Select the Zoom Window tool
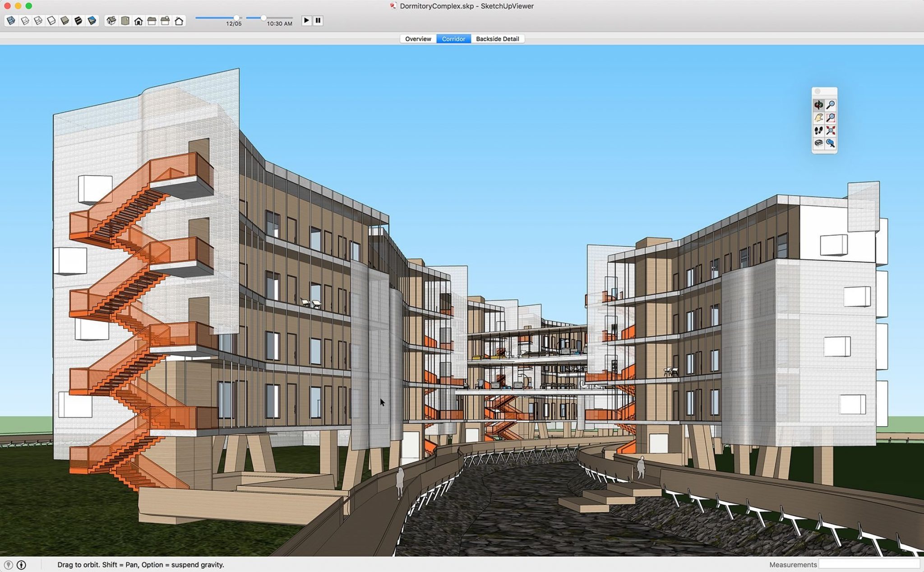 [832, 117]
